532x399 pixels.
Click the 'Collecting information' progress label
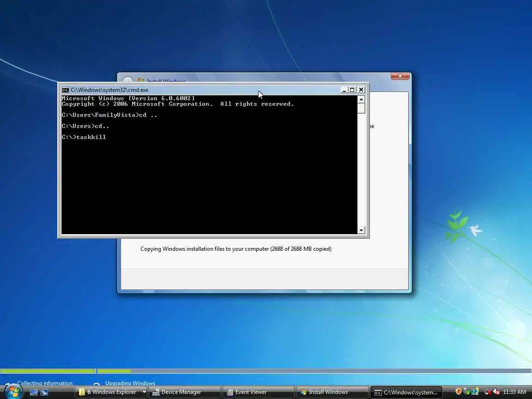pyautogui.click(x=45, y=383)
